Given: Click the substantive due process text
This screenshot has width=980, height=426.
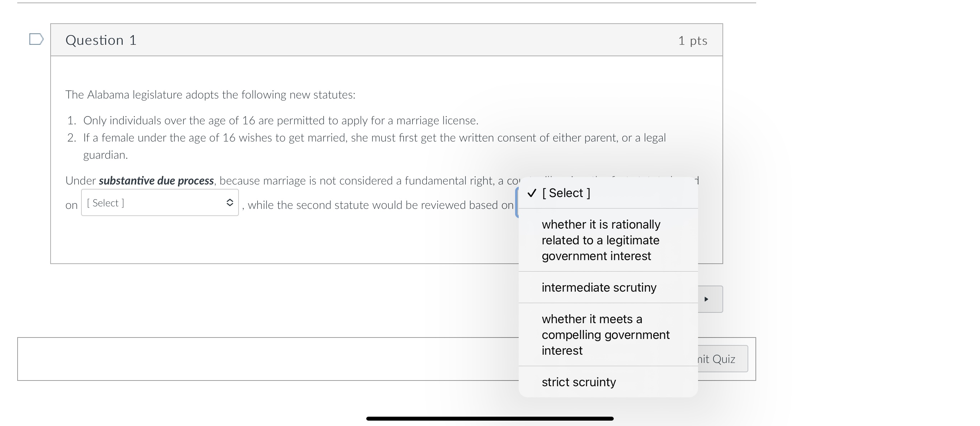Looking at the screenshot, I should [156, 181].
